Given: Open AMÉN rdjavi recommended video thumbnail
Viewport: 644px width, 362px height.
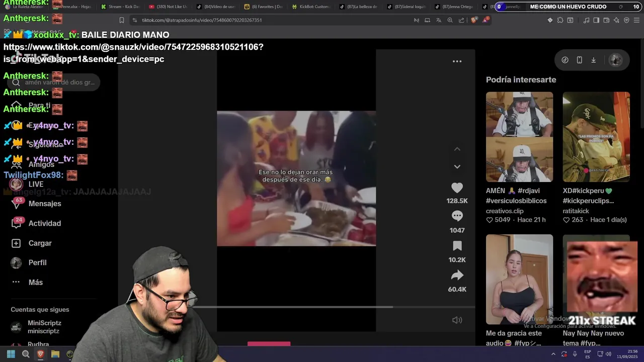Looking at the screenshot, I should coord(519,137).
